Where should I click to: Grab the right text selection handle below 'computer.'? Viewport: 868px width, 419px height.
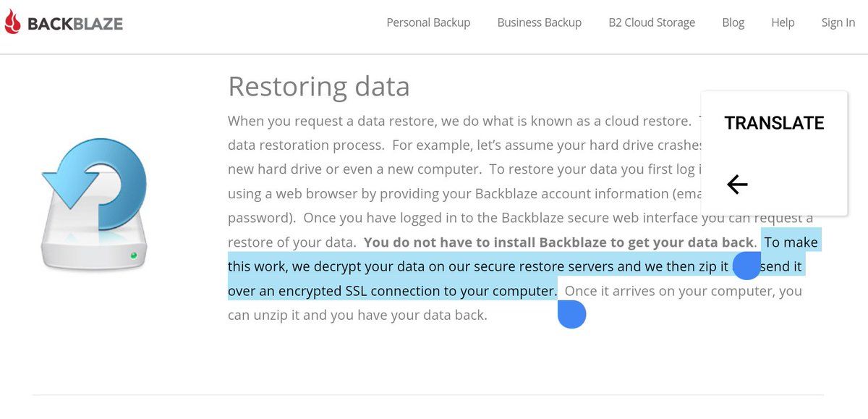pyautogui.click(x=571, y=314)
